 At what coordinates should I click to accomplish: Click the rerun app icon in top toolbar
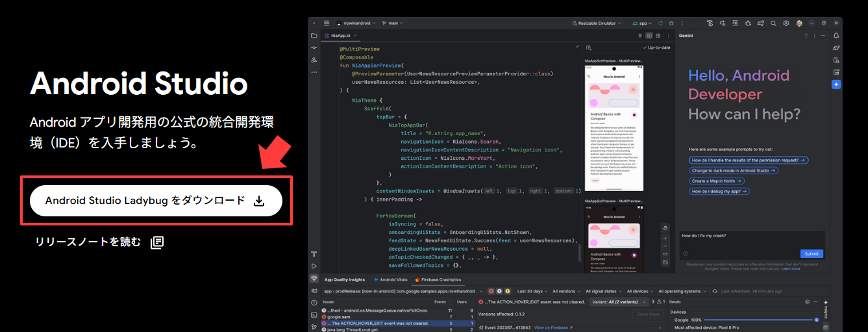660,23
